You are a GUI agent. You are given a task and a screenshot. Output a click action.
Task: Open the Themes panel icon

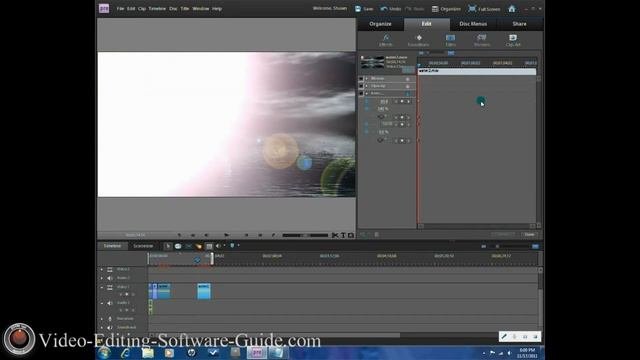pos(482,40)
